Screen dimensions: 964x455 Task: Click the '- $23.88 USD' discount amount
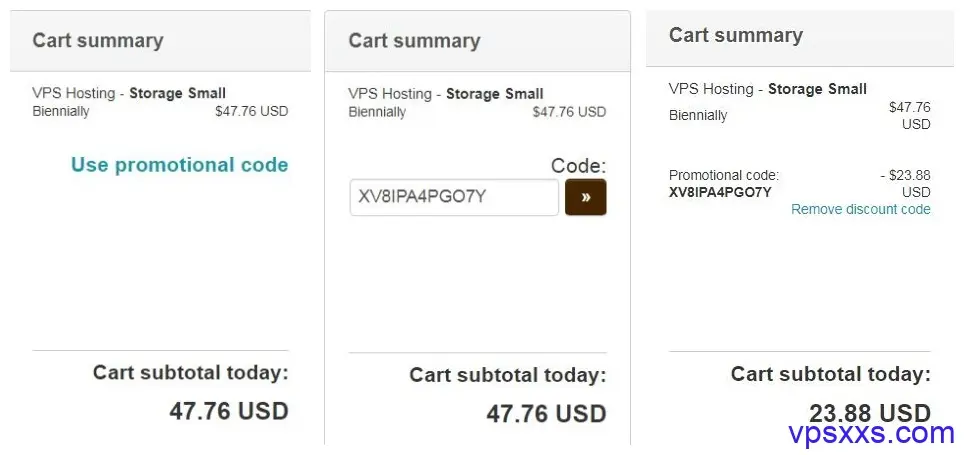point(906,183)
